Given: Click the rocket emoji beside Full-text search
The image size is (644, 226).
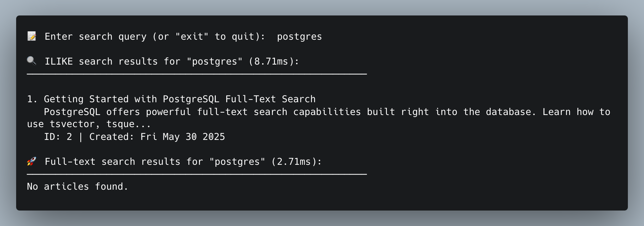Looking at the screenshot, I should pos(32,161).
